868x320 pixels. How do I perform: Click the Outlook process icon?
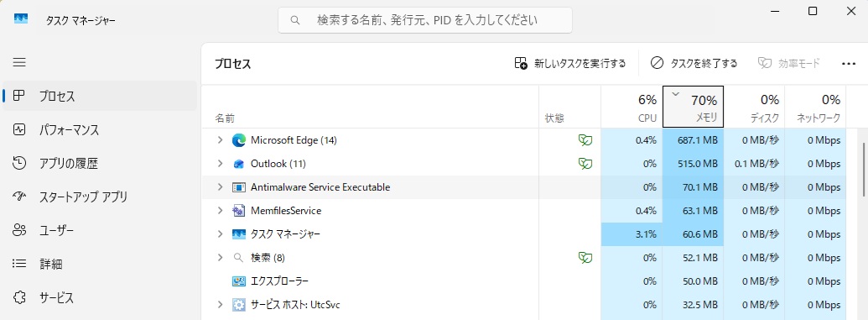(x=238, y=164)
